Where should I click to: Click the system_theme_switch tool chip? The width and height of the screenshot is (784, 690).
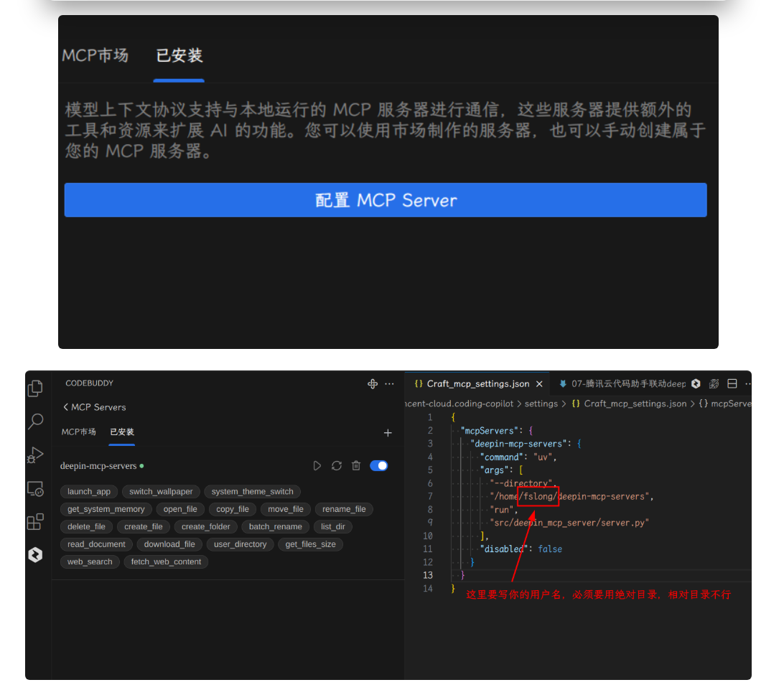[253, 492]
